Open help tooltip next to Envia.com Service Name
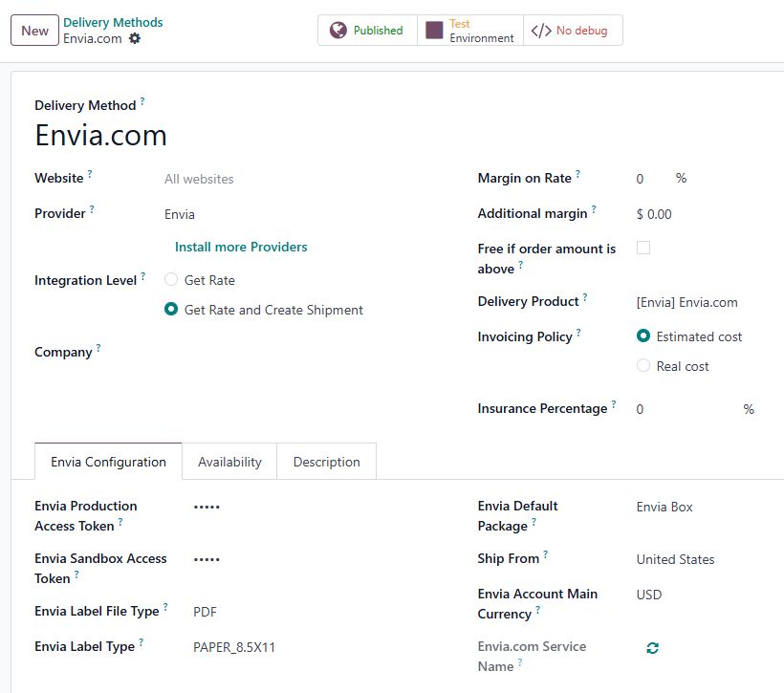The width and height of the screenshot is (784, 693). click(520, 661)
